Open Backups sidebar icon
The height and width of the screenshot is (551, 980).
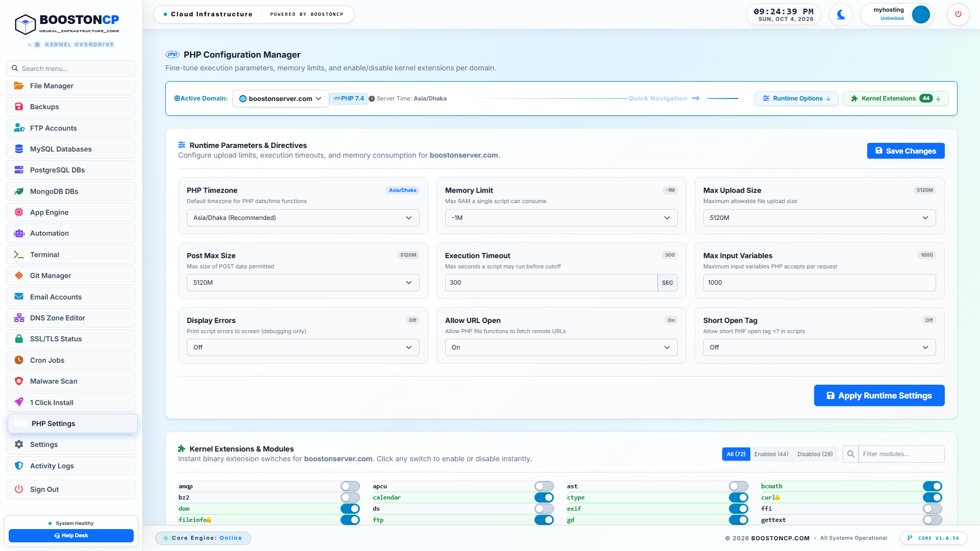tap(19, 107)
